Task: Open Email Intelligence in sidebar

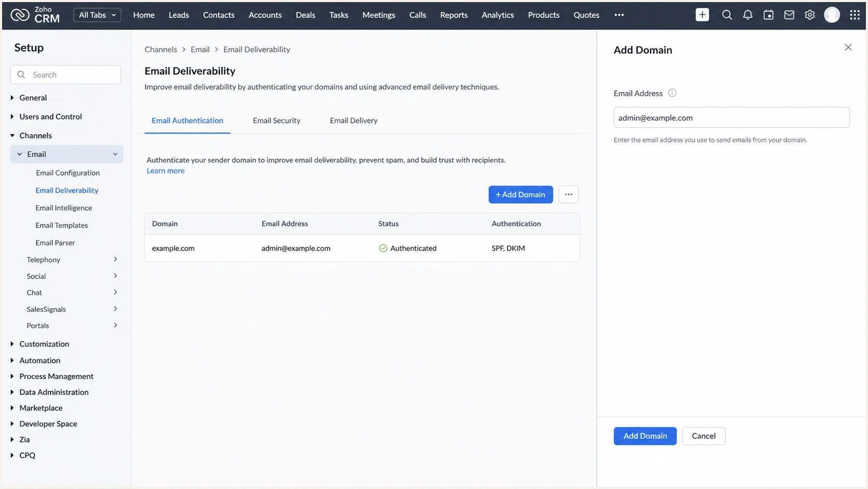Action: click(x=64, y=208)
